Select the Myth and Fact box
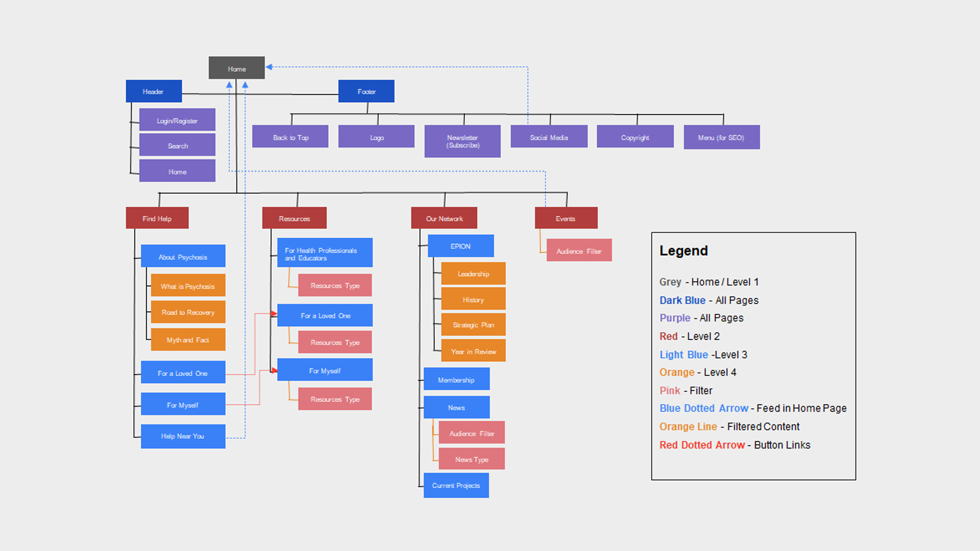 pos(188,339)
